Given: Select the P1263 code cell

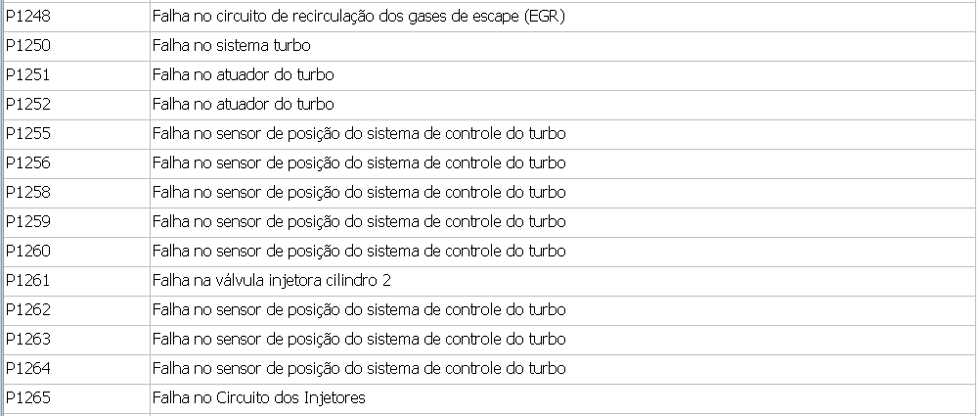Looking at the screenshot, I should point(28,340).
